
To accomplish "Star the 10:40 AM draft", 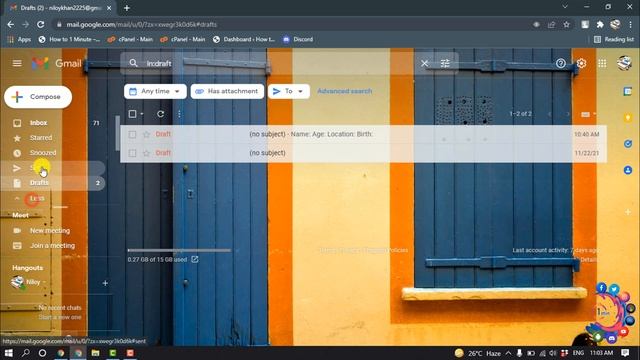I will 146,134.
